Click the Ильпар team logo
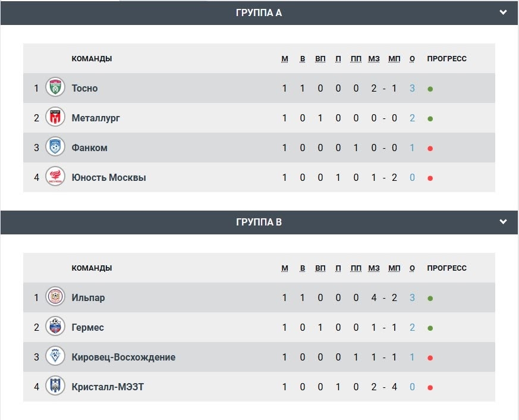This screenshot has width=519, height=420. coord(55,297)
